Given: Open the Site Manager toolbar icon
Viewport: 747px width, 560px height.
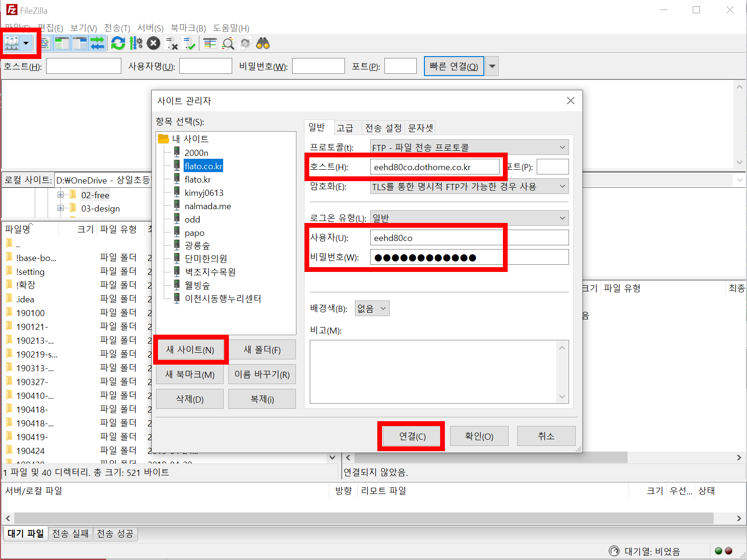Looking at the screenshot, I should click(x=12, y=43).
